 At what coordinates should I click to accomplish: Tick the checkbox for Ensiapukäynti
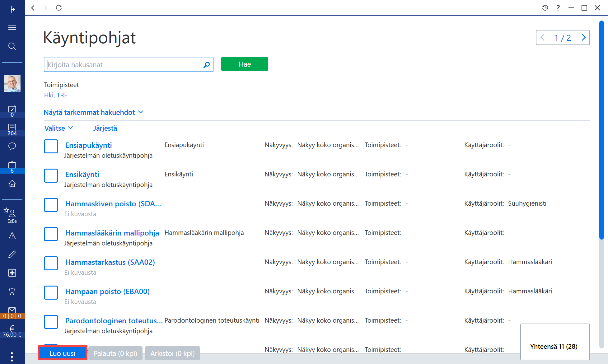click(x=51, y=146)
